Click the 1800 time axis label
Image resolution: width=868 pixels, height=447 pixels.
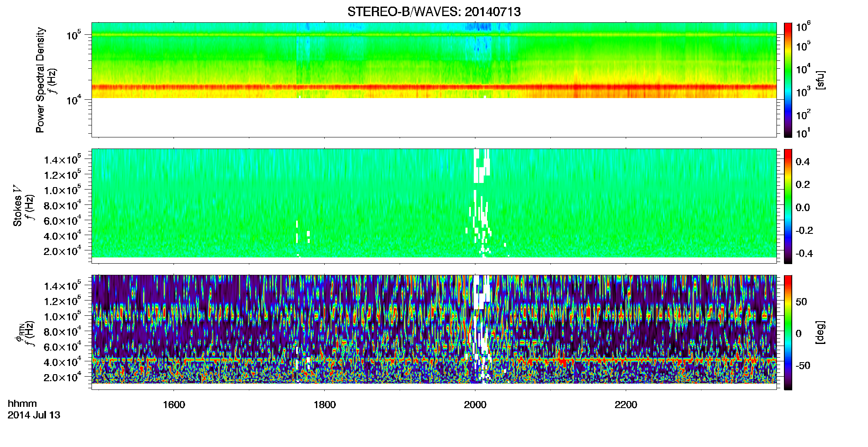325,405
